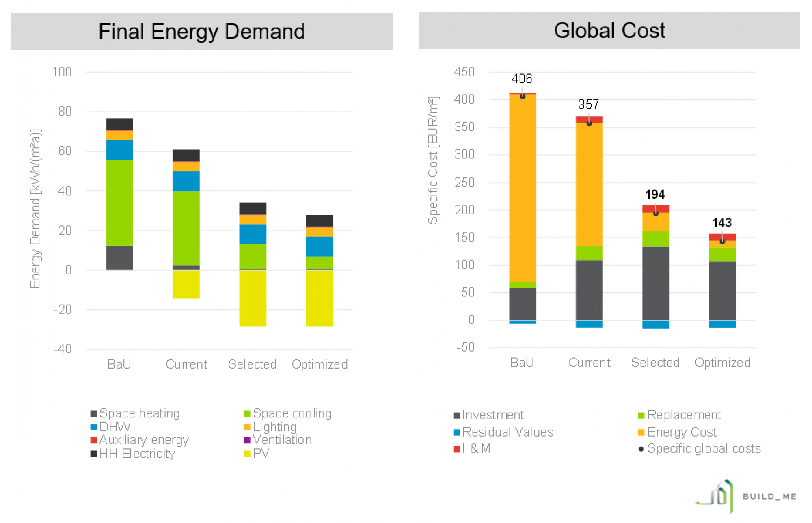Select the 194 data label

point(655,195)
